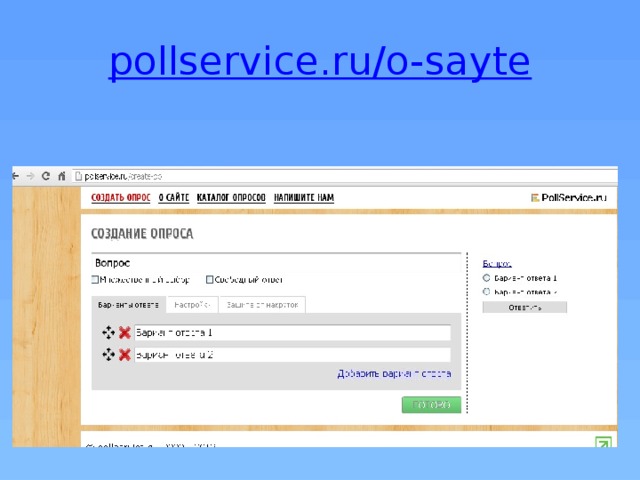Screen dimensions: 640x480
Task: Switch to the Защита от накруток tab
Action: (x=262, y=305)
